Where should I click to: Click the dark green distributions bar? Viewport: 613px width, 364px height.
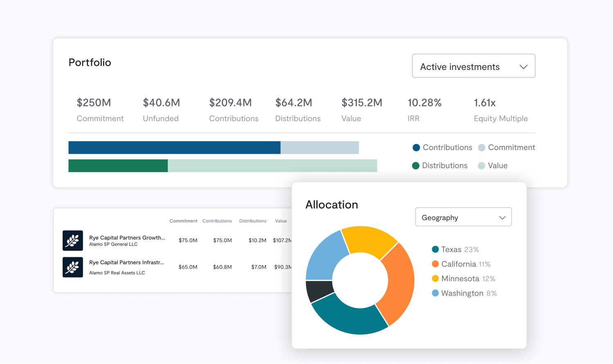[x=118, y=166]
